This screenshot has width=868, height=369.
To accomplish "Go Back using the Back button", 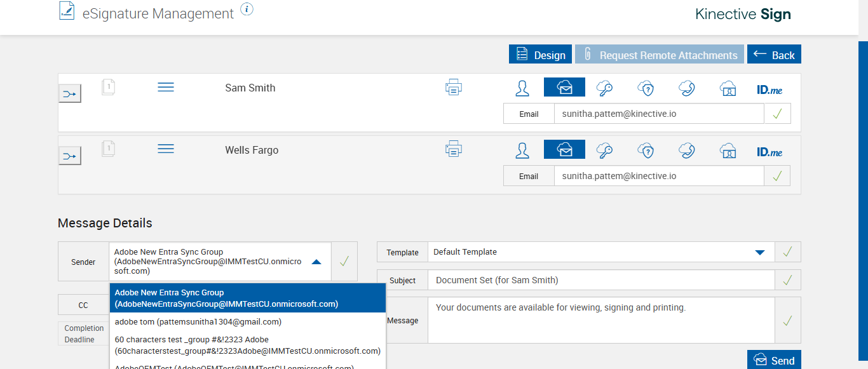I will 774,55.
